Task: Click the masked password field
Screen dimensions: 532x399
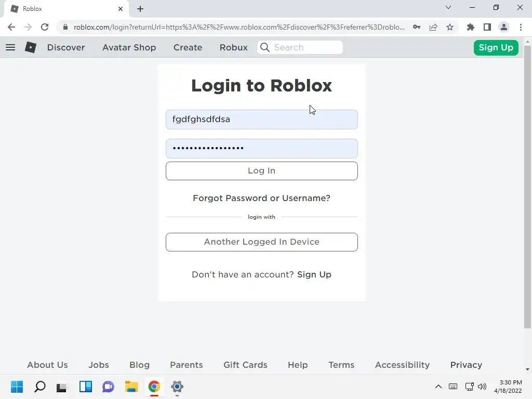Action: [262, 149]
